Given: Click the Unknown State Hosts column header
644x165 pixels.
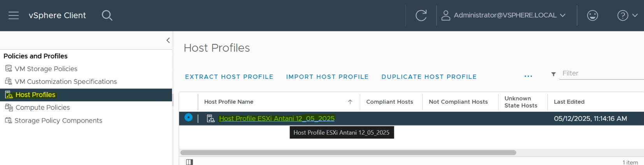Looking at the screenshot, I should pyautogui.click(x=521, y=102).
